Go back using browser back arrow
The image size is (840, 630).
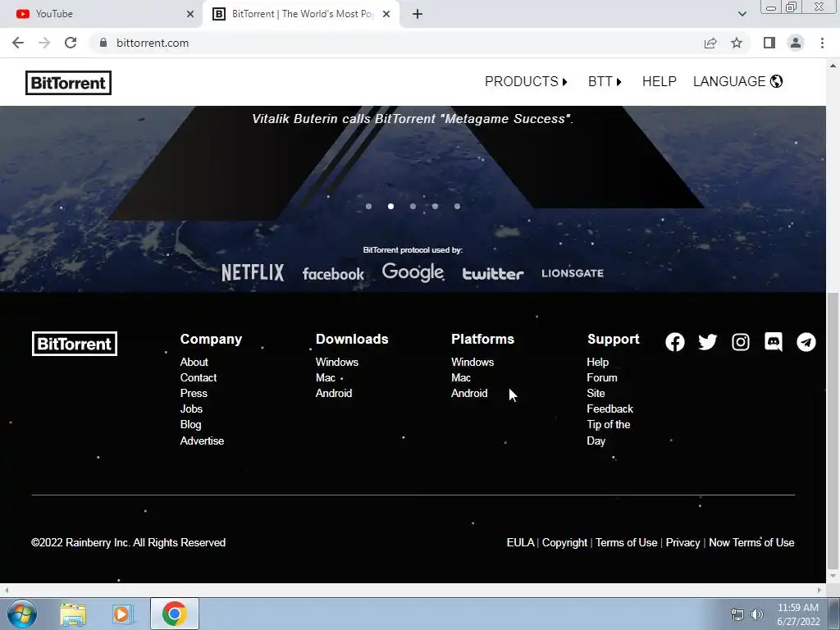click(x=18, y=43)
